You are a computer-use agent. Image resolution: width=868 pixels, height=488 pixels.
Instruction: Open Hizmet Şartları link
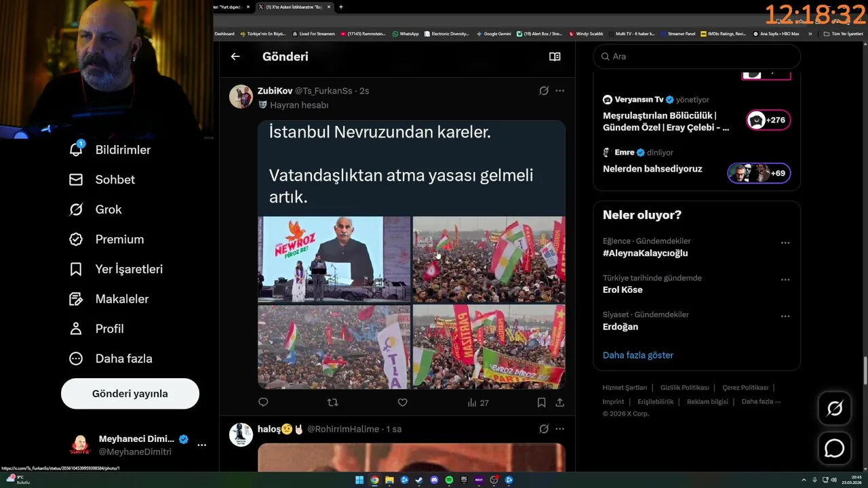click(x=625, y=388)
